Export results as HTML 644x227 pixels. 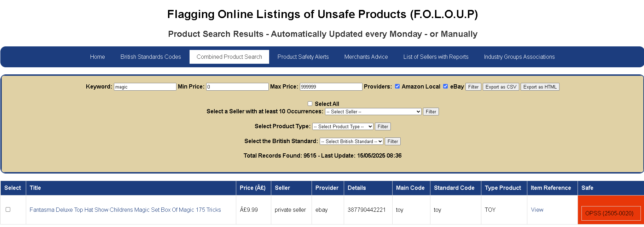[x=540, y=87]
